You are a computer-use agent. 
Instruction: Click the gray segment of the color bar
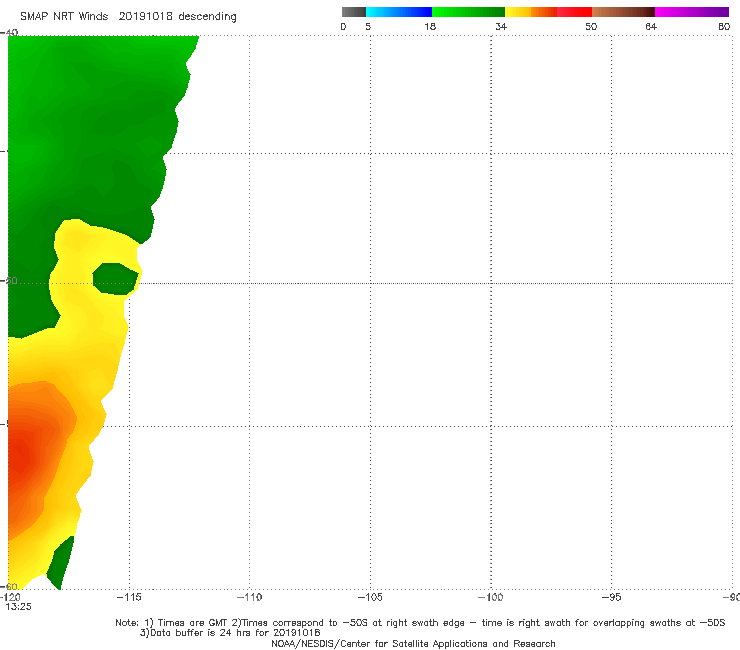tap(353, 12)
